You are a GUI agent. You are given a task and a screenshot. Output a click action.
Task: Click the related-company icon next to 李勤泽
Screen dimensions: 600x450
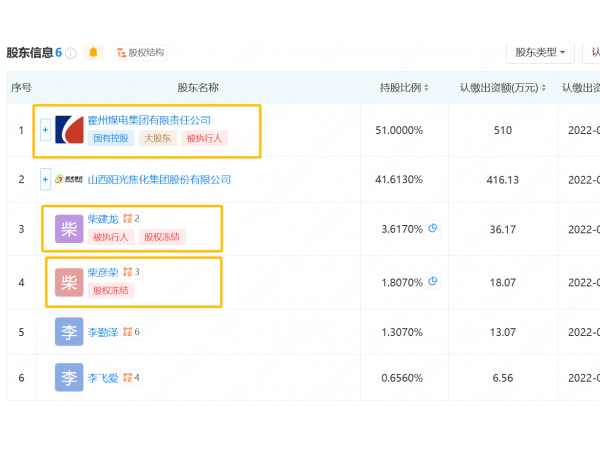click(x=128, y=331)
